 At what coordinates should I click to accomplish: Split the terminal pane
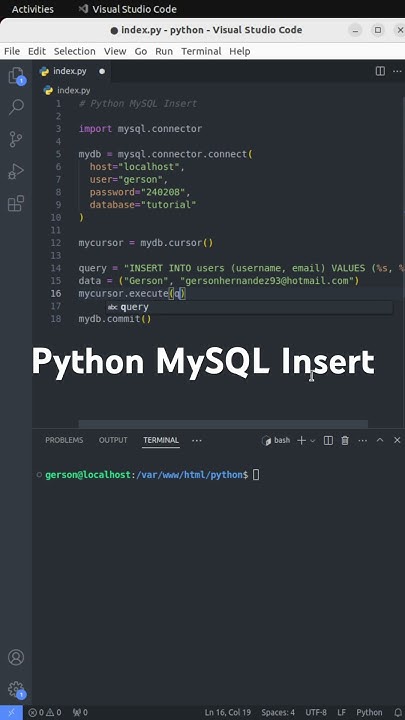[x=328, y=440]
